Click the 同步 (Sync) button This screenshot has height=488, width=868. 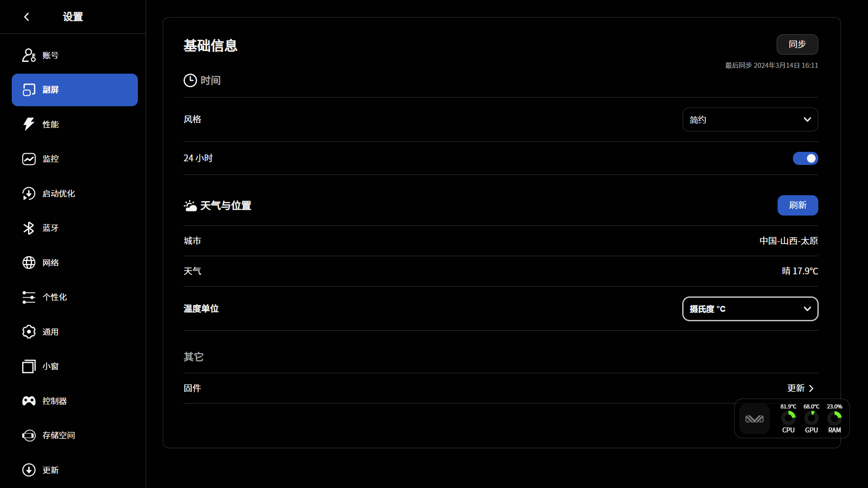[x=797, y=44]
